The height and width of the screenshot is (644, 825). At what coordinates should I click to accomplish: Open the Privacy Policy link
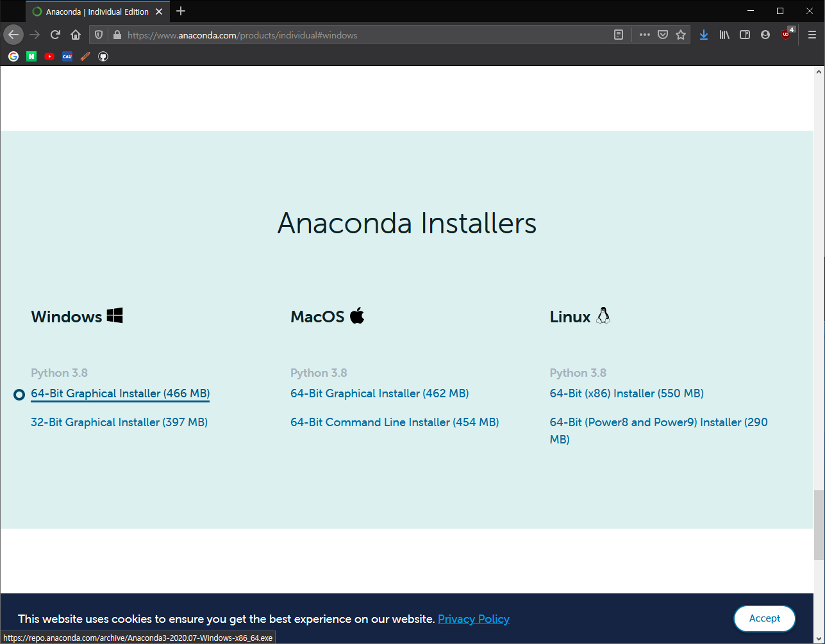(x=474, y=619)
